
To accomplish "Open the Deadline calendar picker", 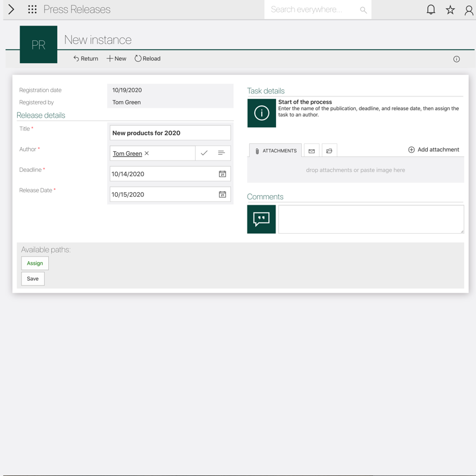I will pos(222,174).
